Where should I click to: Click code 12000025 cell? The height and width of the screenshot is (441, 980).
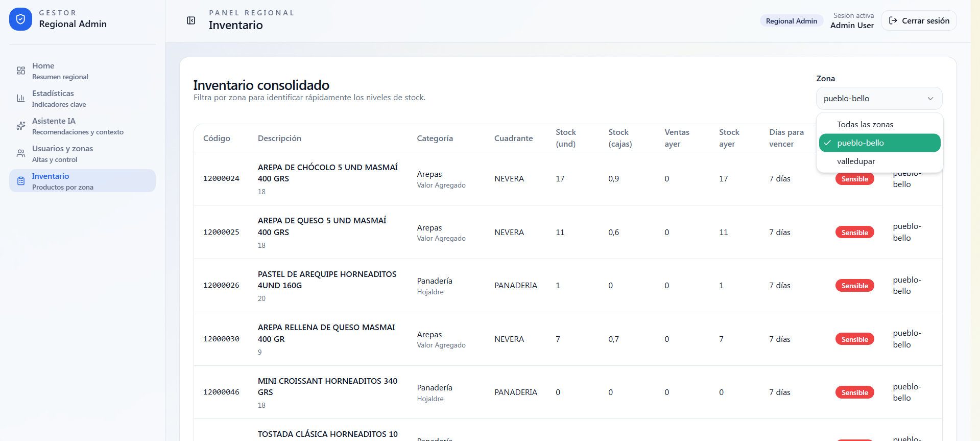(221, 233)
